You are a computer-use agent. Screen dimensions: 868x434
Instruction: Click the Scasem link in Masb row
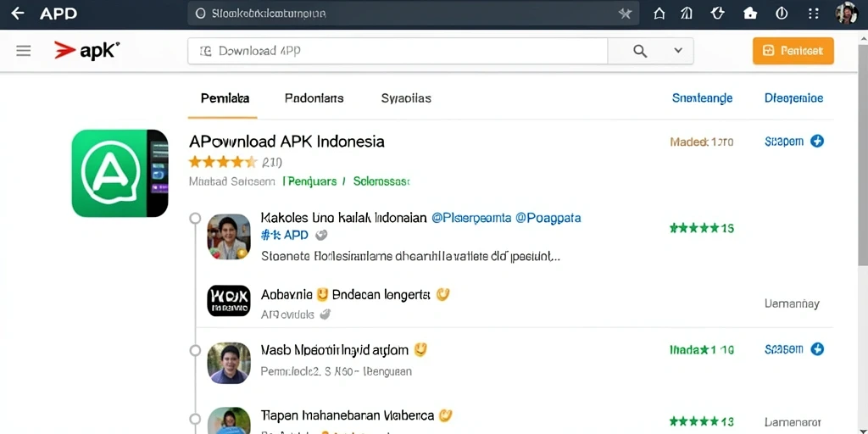click(x=783, y=348)
